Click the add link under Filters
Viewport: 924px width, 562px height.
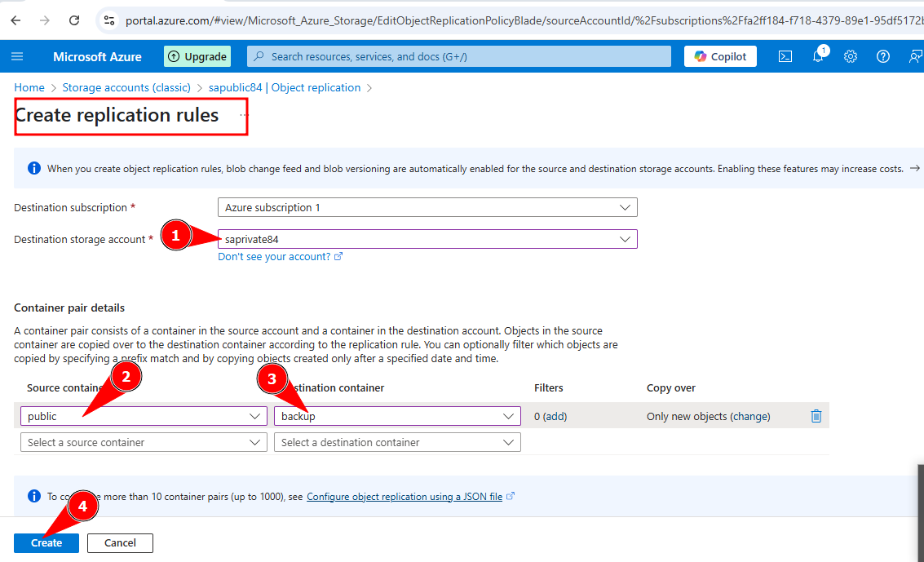point(555,416)
